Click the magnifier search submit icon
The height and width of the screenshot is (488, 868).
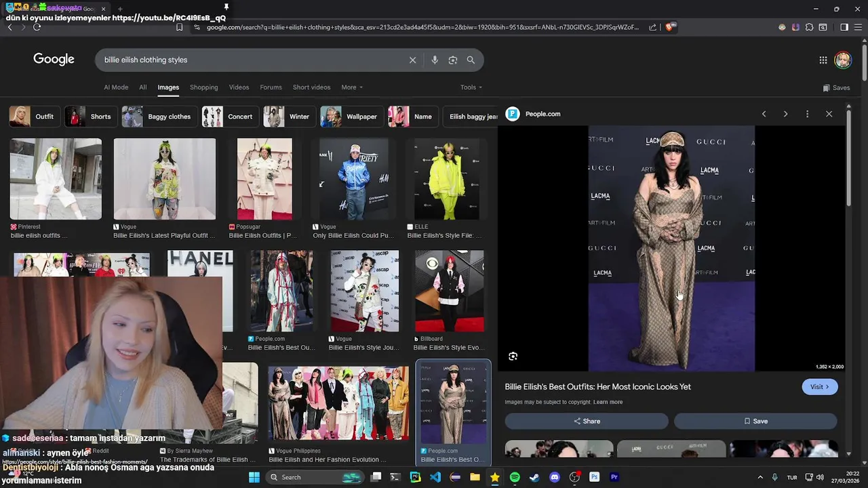471,60
